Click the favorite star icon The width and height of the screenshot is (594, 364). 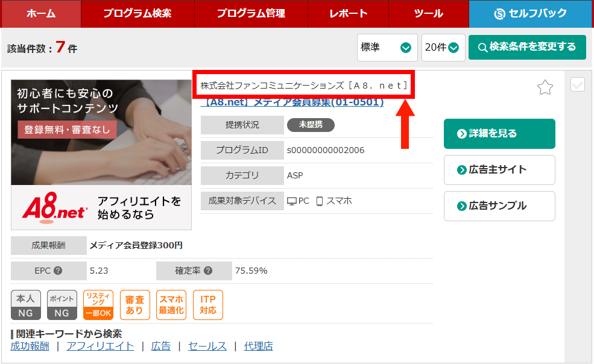coord(545,88)
